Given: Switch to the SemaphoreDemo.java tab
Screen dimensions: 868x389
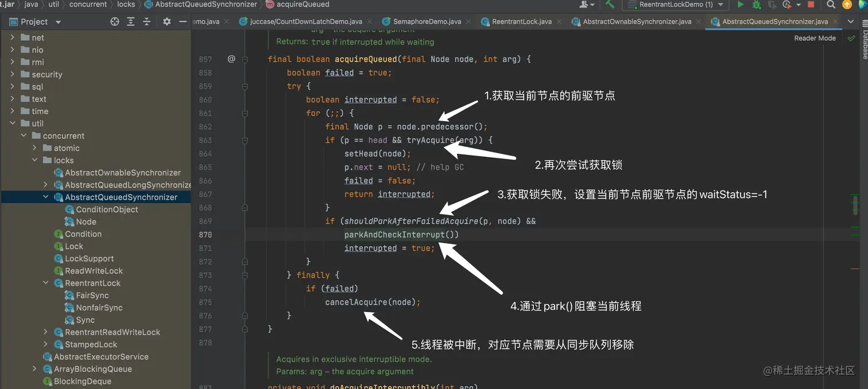Looking at the screenshot, I should pyautogui.click(x=427, y=22).
